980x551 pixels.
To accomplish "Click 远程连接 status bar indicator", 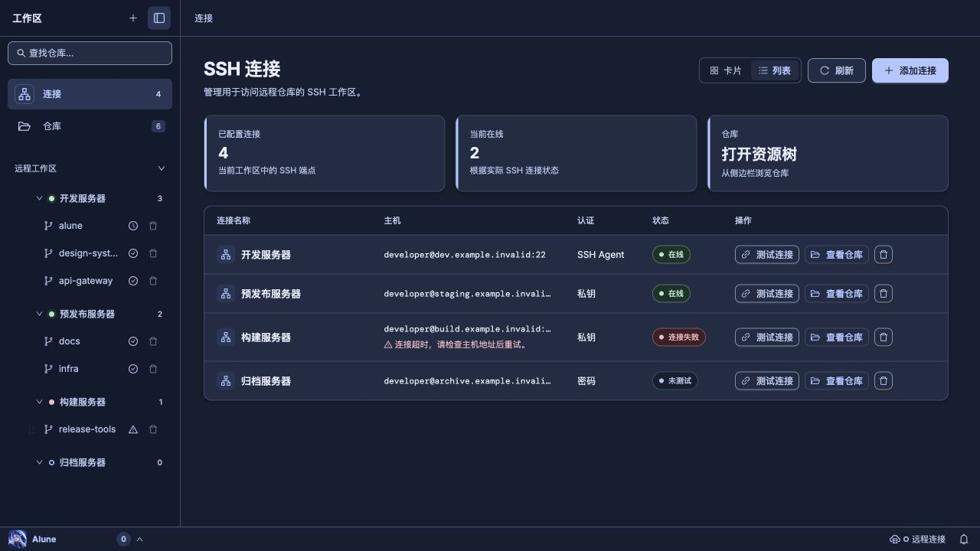I will tap(917, 540).
